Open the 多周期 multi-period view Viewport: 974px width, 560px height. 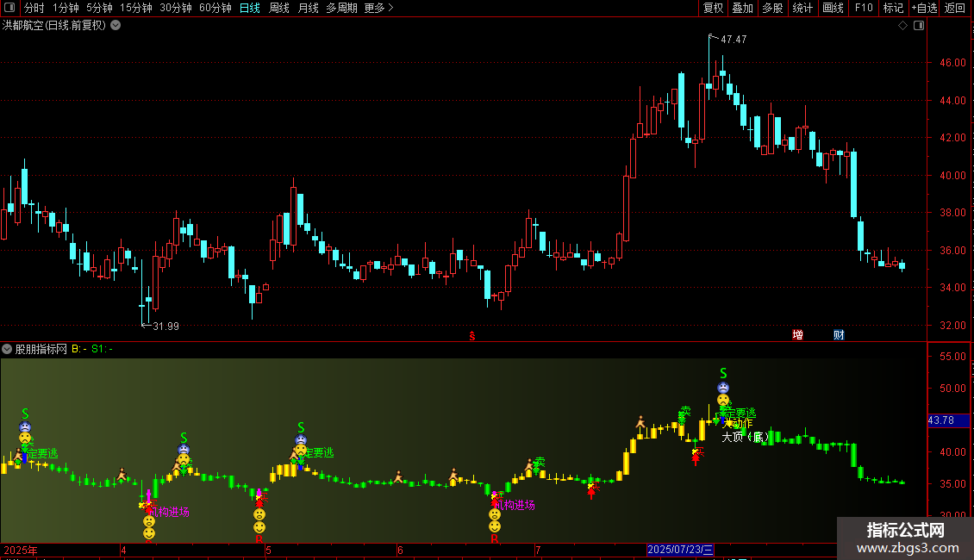341,8
